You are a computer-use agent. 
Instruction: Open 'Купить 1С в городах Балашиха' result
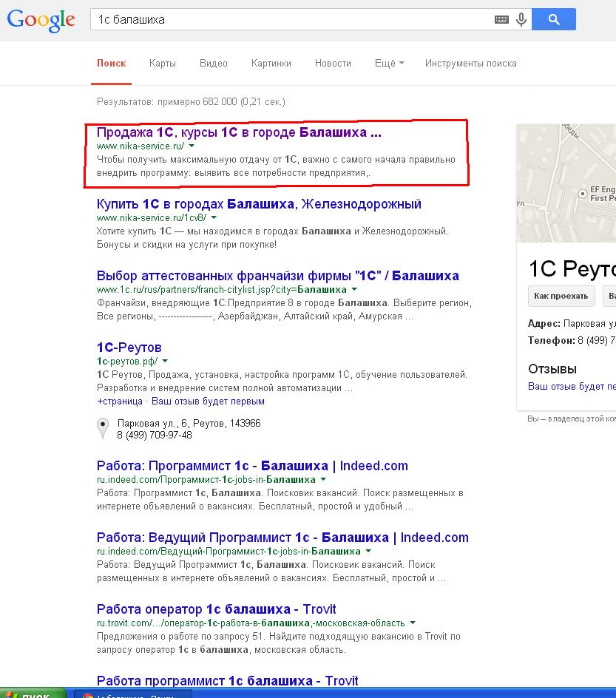coord(259,204)
